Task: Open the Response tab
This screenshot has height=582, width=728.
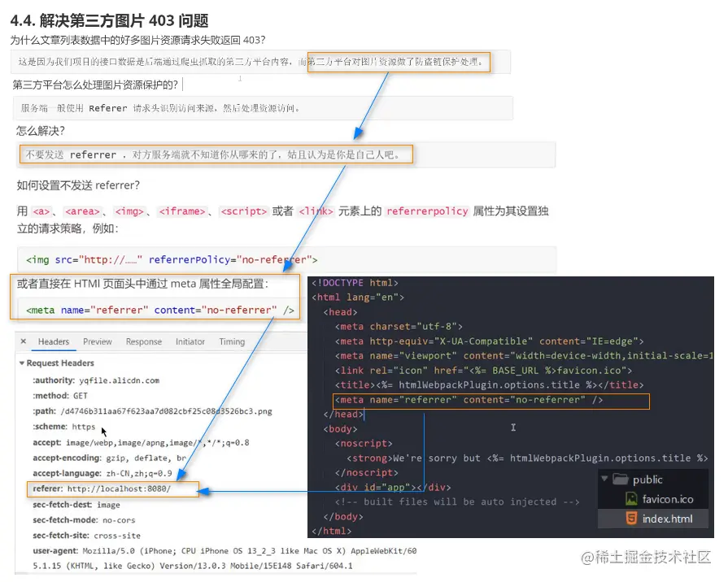Action: 144,341
